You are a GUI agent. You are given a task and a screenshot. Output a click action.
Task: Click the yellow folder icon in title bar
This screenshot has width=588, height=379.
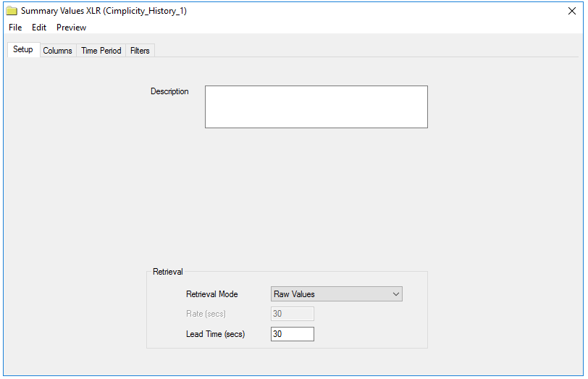coord(12,11)
